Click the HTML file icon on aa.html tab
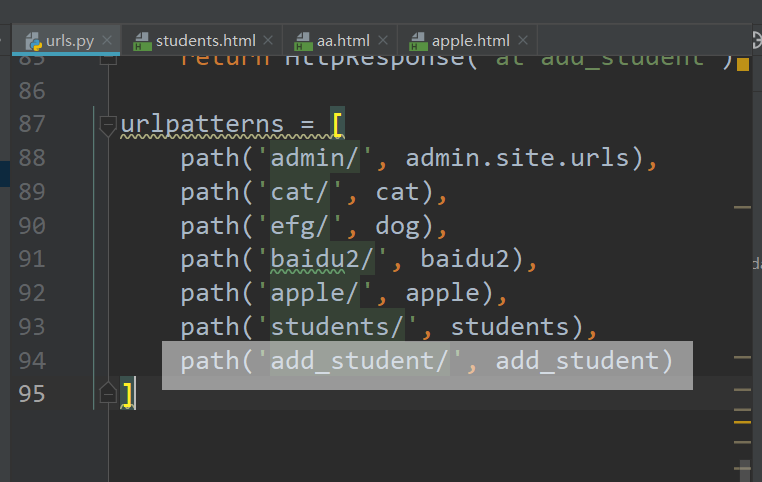762x482 pixels. click(303, 41)
